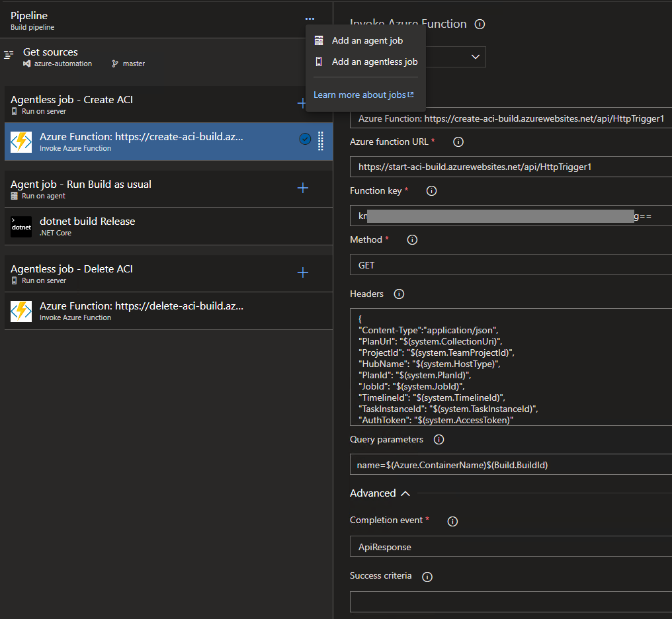Click the azure-automation repository icon

tap(27, 64)
